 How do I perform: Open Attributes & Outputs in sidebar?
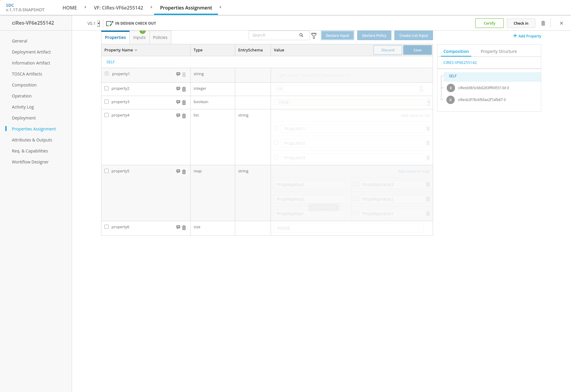[32, 140]
